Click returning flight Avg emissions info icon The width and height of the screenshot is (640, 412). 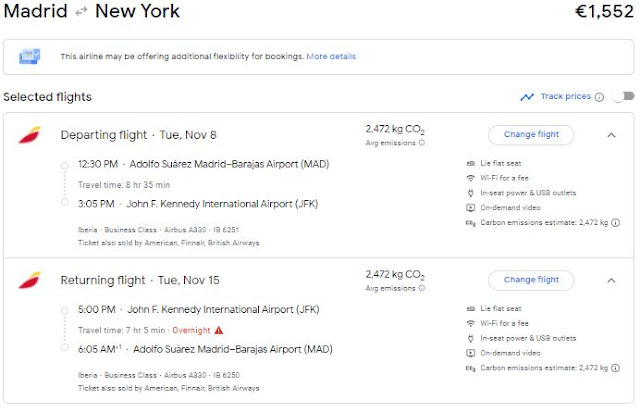pos(421,289)
